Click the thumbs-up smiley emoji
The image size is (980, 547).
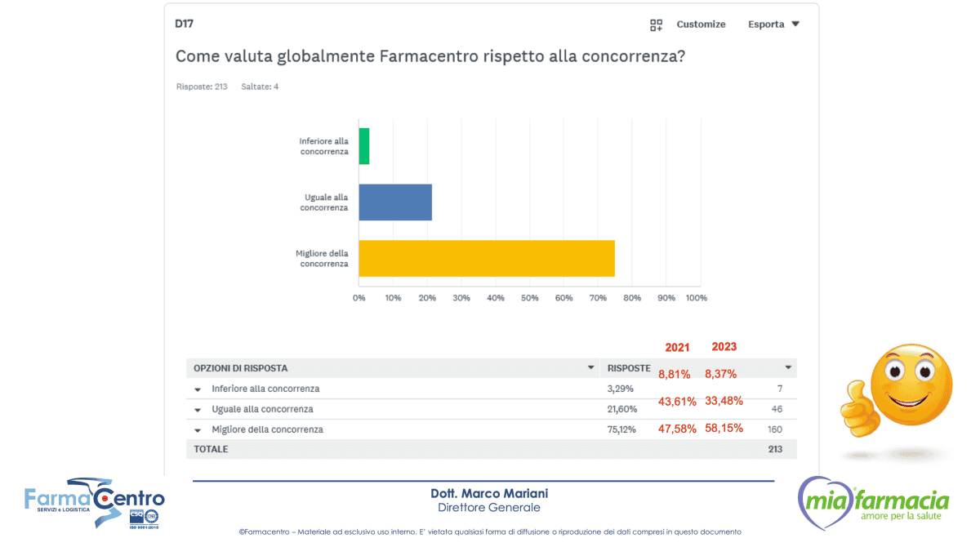pyautogui.click(x=898, y=392)
